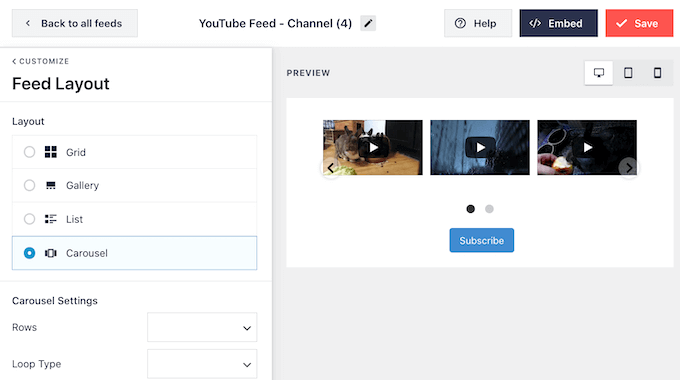Click the carousel previous arrow
This screenshot has height=380, width=680.
click(x=330, y=168)
